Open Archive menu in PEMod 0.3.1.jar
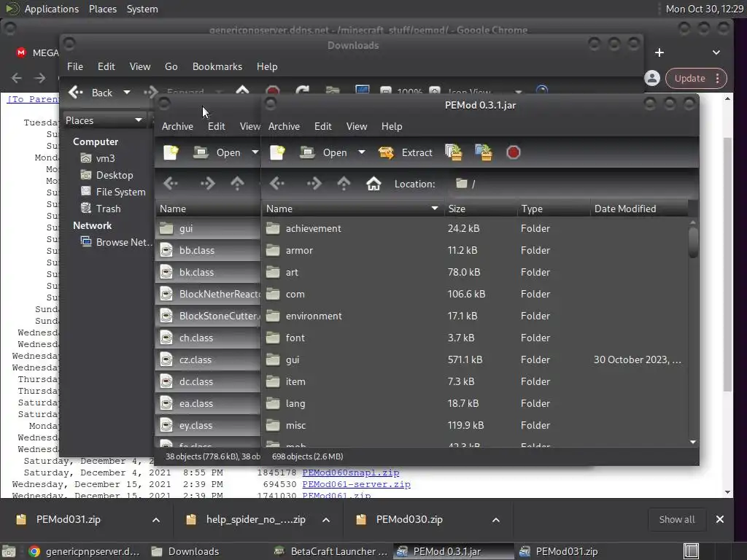Viewport: 747px width, 560px height. tap(284, 126)
